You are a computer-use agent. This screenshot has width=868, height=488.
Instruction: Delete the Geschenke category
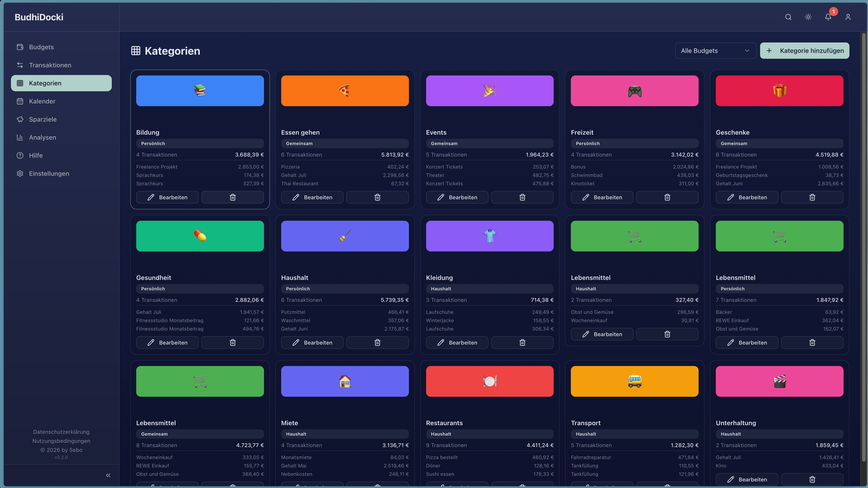pos(812,197)
